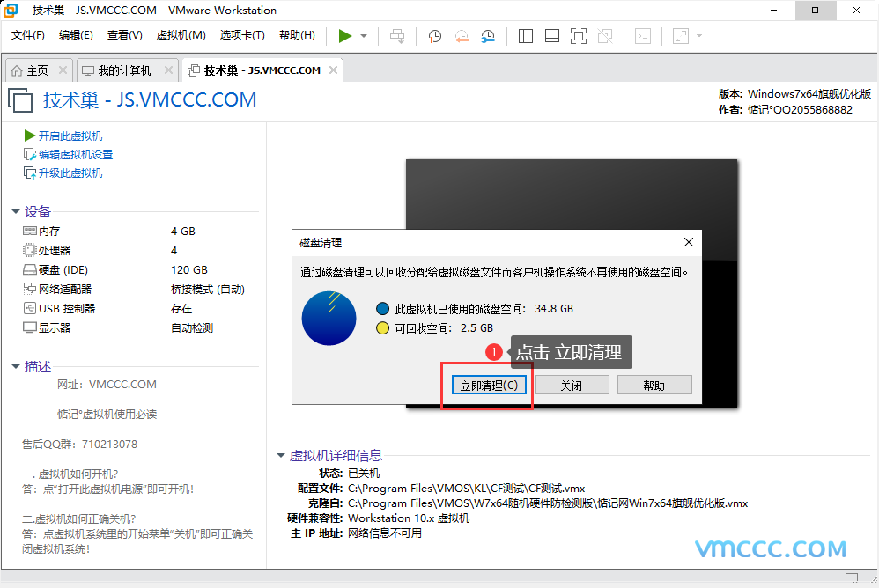Collapse the 设备 section
Screen dimensions: 879x588
click(16, 211)
